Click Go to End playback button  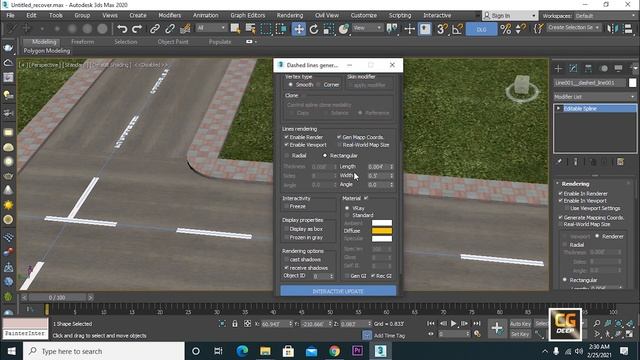point(477,324)
